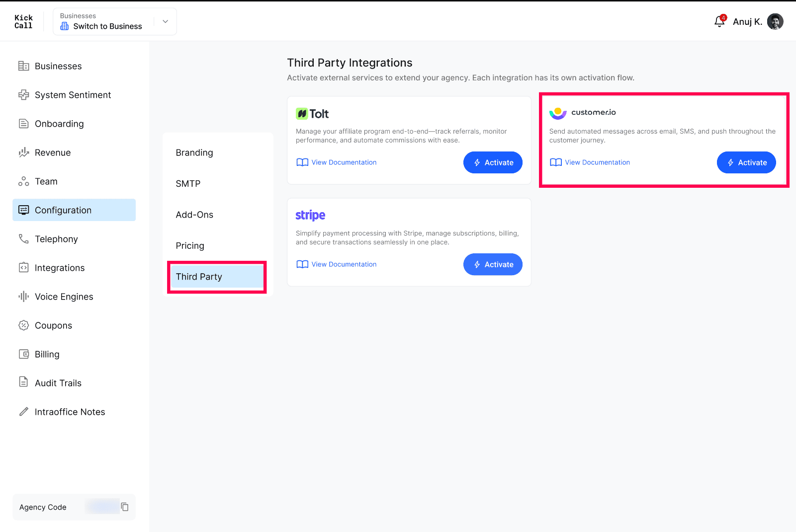Click the customer.io logo
796x532 pixels.
coord(583,113)
